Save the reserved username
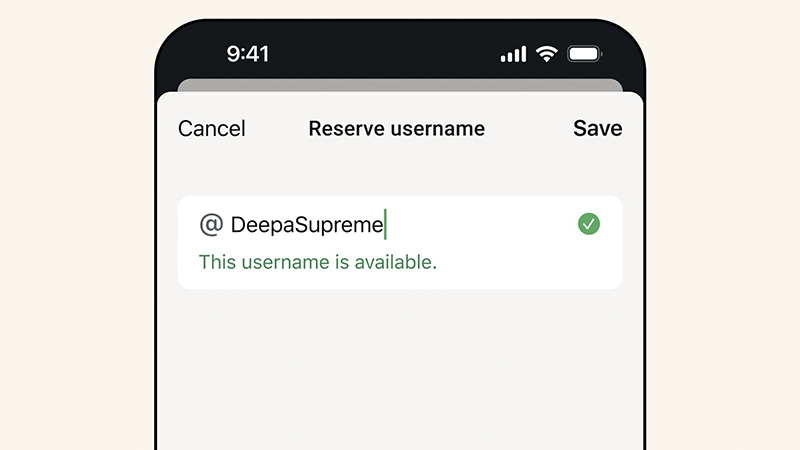Image resolution: width=800 pixels, height=450 pixels. (x=597, y=128)
